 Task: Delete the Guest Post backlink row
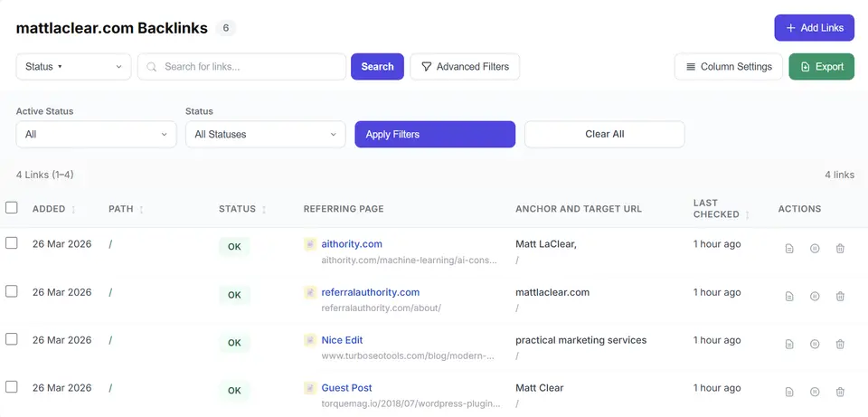click(840, 392)
